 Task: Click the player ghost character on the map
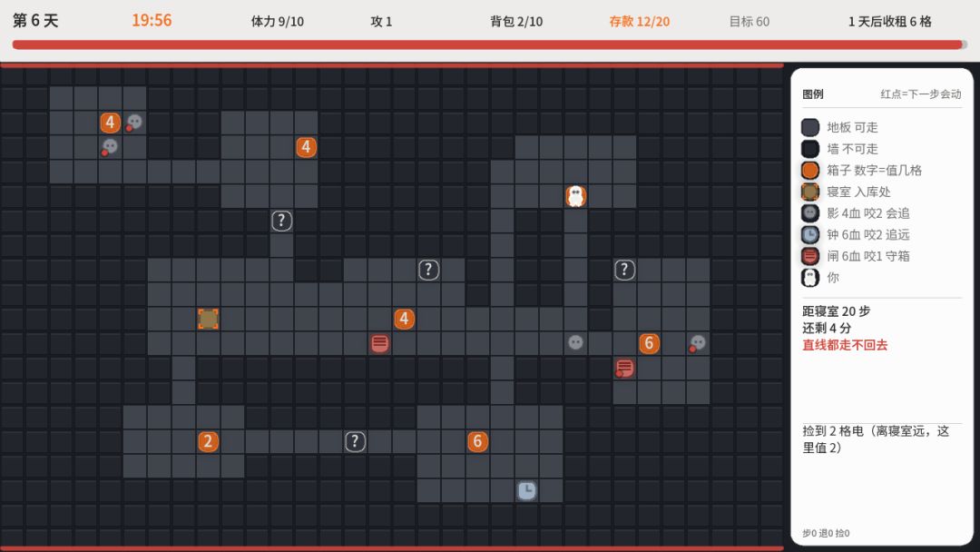coord(575,196)
